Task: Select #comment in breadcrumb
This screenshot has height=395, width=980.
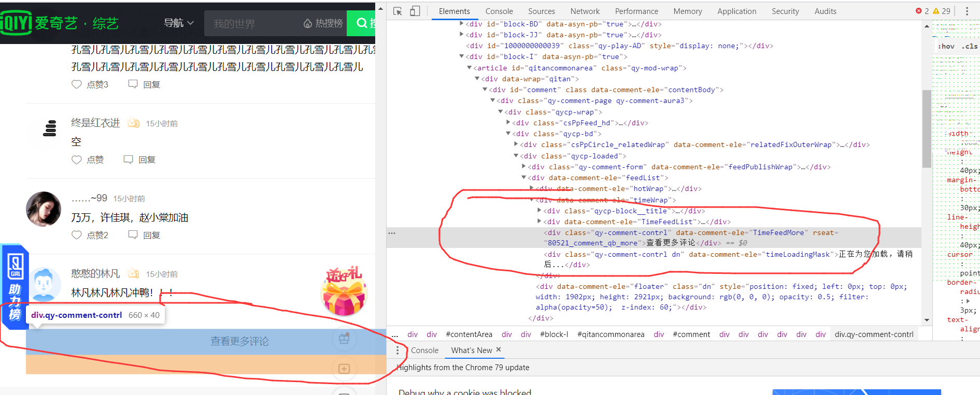Action: pos(691,334)
